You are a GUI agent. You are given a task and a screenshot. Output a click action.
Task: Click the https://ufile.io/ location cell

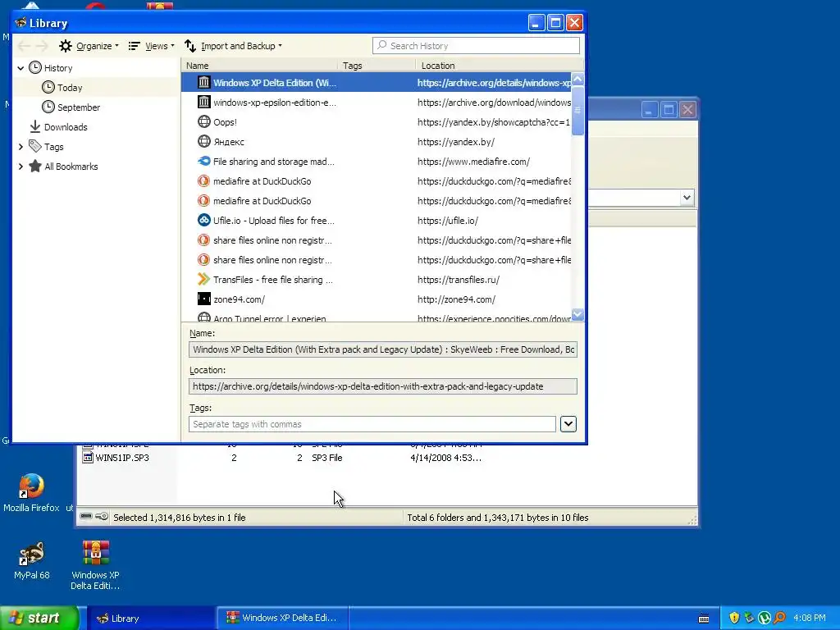click(447, 221)
